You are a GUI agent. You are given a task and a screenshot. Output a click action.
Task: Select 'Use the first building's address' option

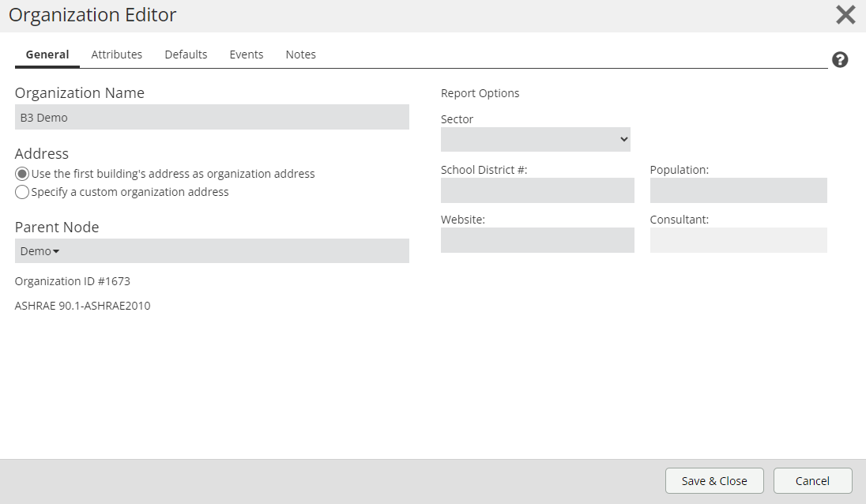coord(22,174)
